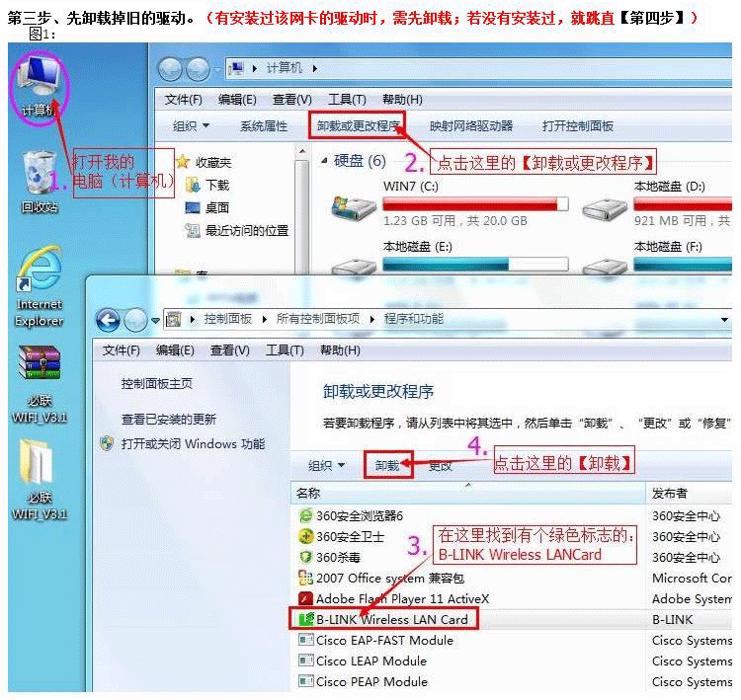
Task: Click 映射网络驱动器 toolbar button
Action: (471, 126)
